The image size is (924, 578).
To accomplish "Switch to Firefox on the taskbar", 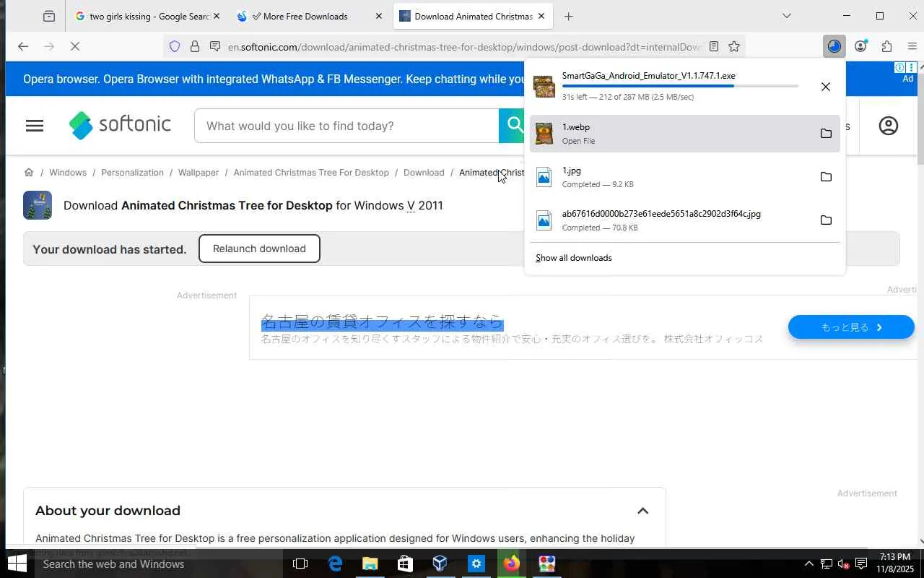I will point(512,564).
